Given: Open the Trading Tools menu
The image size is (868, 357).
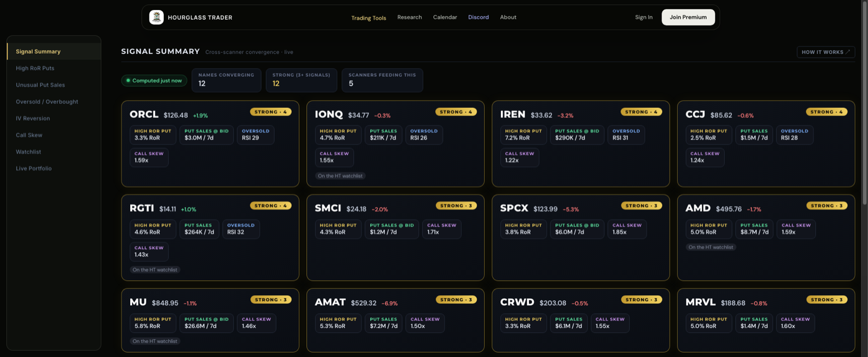Looking at the screenshot, I should point(369,17).
